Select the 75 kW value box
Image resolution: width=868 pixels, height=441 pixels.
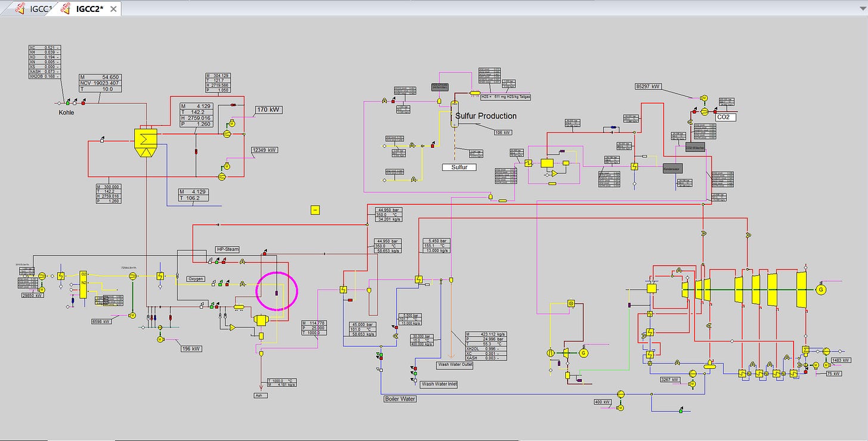click(833, 374)
